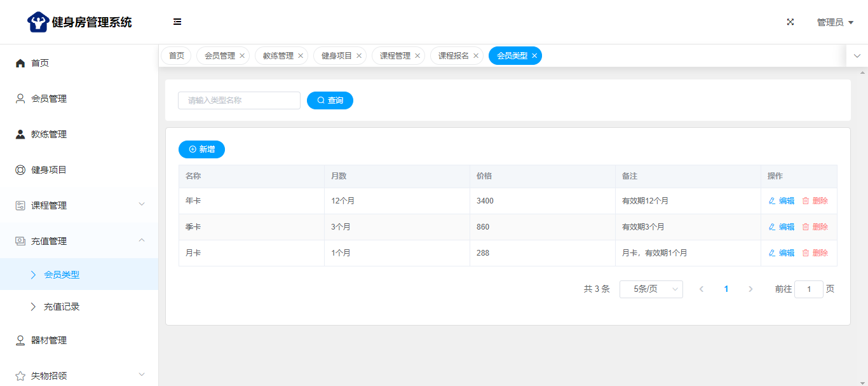868x386 pixels.
Task: Open the 5条/页 page size dropdown
Action: [x=651, y=289]
